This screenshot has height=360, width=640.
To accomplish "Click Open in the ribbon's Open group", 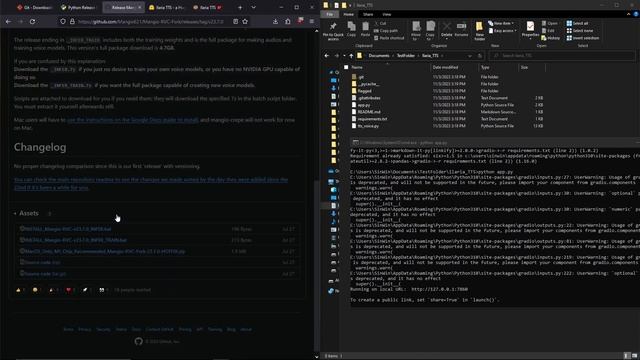I will pos(549,24).
